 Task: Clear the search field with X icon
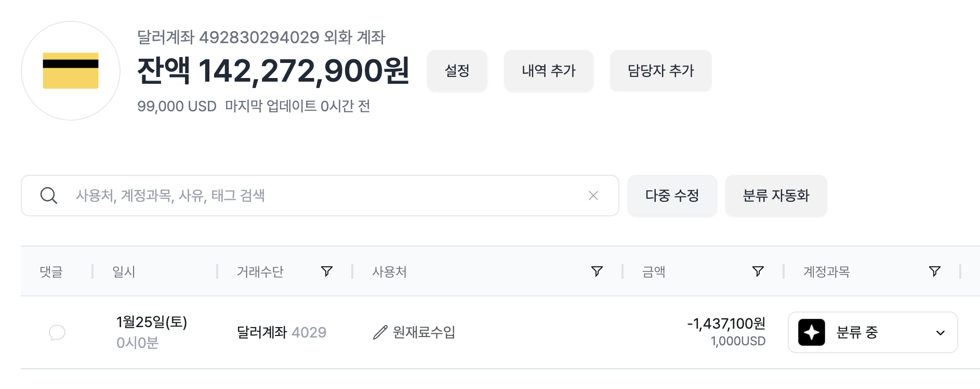pyautogui.click(x=593, y=196)
